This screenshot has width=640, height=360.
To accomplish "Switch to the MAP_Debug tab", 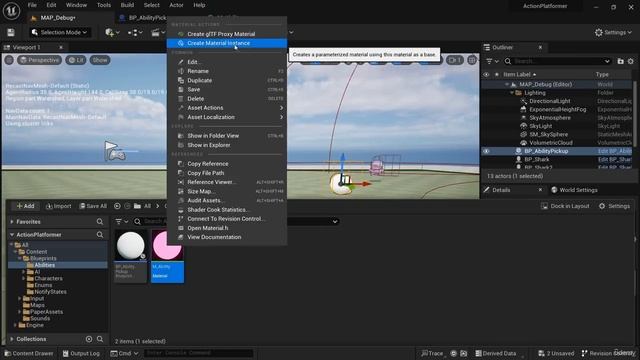I will pos(58,18).
